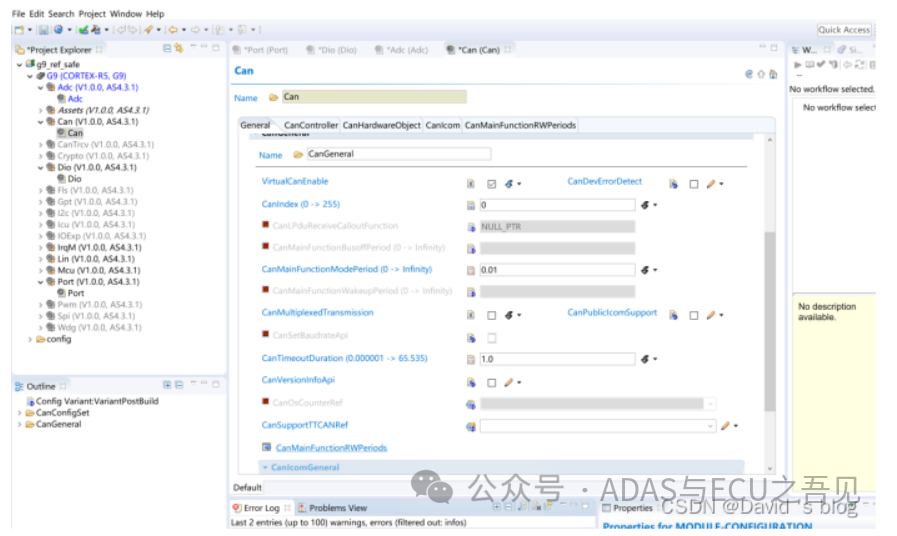This screenshot has height=536, width=897.
Task: Click the yellow Back navigation arrow
Action: click(x=173, y=30)
